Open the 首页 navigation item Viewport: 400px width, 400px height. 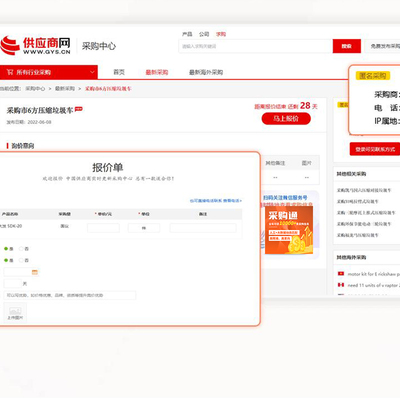119,72
